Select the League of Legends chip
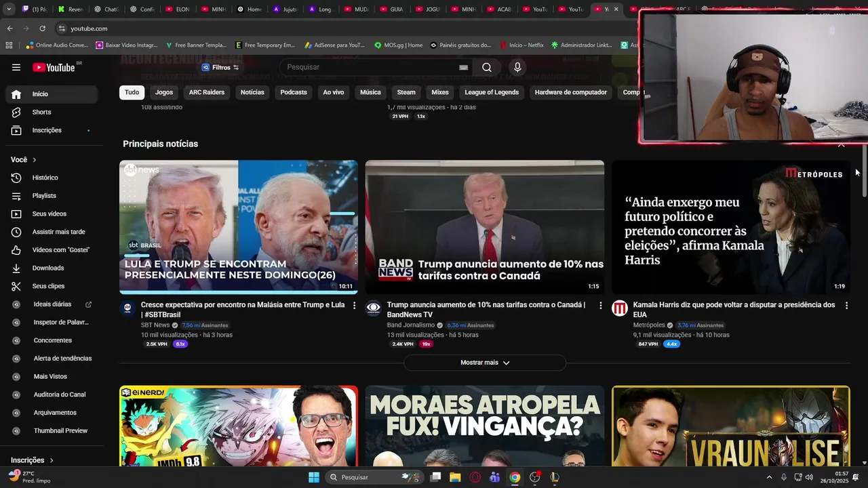Image resolution: width=868 pixels, height=488 pixels. click(492, 92)
